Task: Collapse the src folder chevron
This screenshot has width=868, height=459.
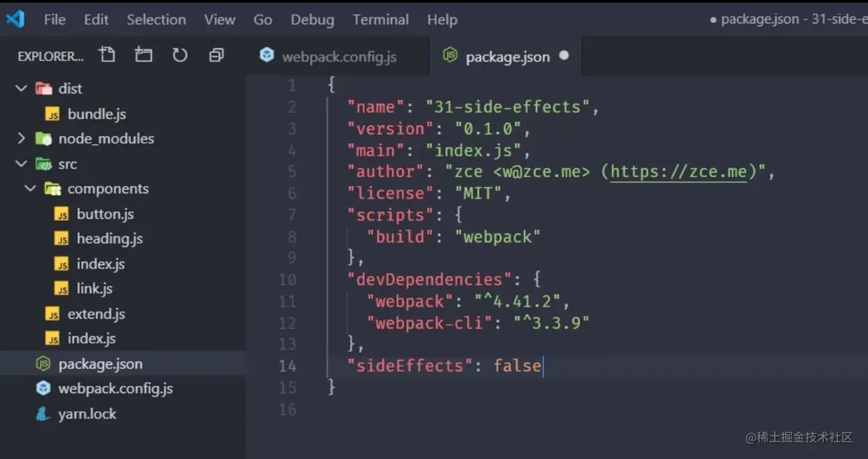Action: (x=21, y=164)
